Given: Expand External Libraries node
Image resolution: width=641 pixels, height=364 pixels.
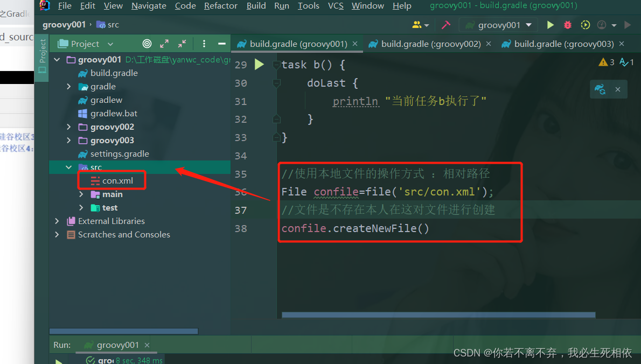Looking at the screenshot, I should pos(57,221).
